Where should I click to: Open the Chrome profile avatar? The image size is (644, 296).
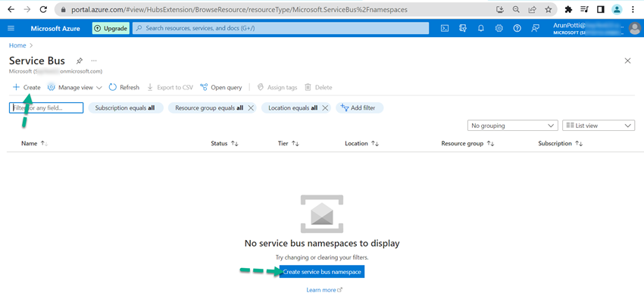[617, 9]
